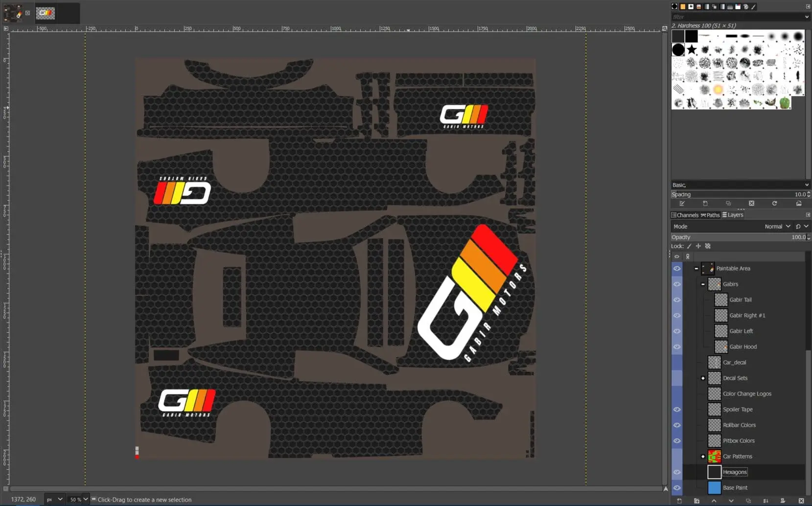Click the new layer icon below layers
This screenshot has height=506, width=812.
(x=679, y=501)
